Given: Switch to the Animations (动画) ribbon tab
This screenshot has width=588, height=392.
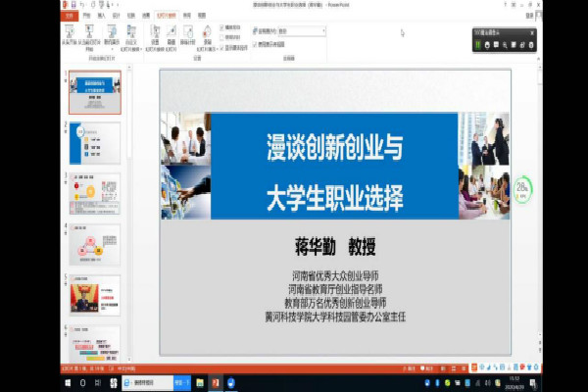Looking at the screenshot, I should (146, 16).
